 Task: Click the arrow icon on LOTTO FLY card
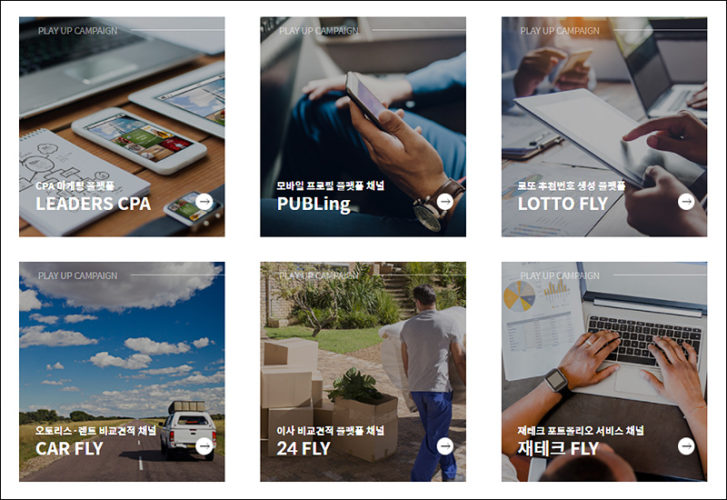coord(686,202)
